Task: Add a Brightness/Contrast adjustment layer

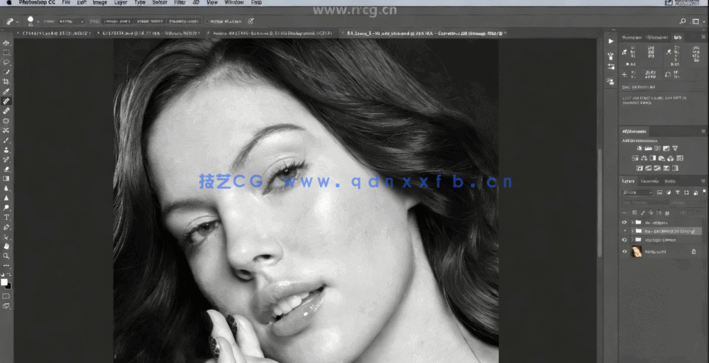Action: tap(639, 148)
